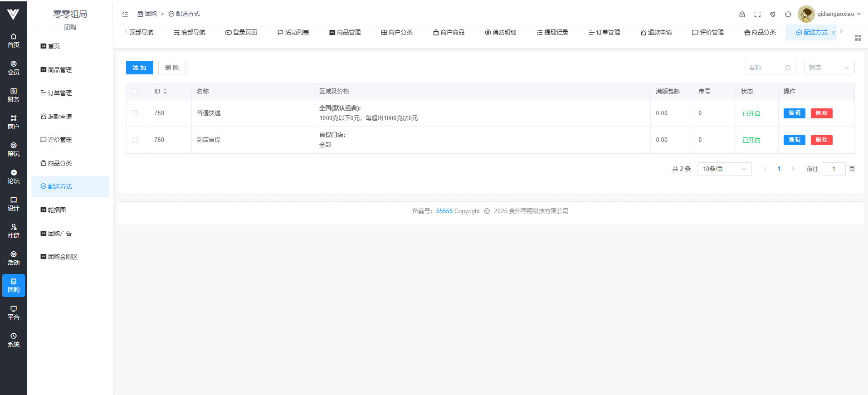This screenshot has height=395, width=868.
Task: Collapse the sidebar menu icon
Action: click(x=125, y=14)
